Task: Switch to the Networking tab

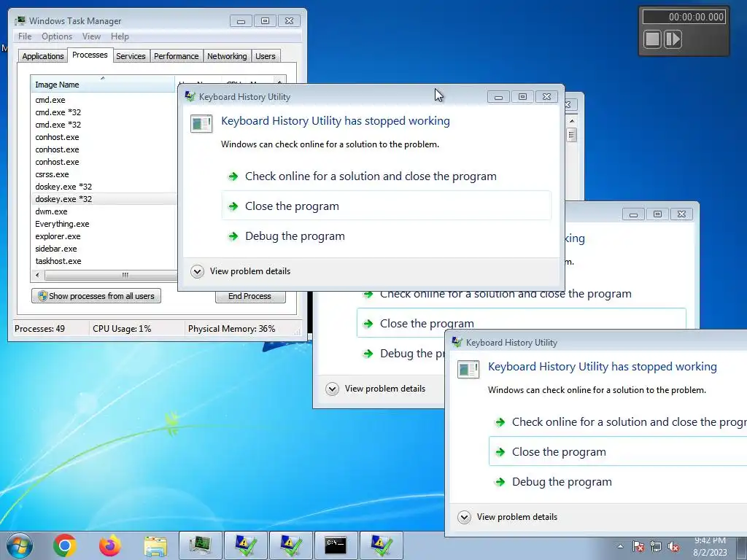Action: 227,56
